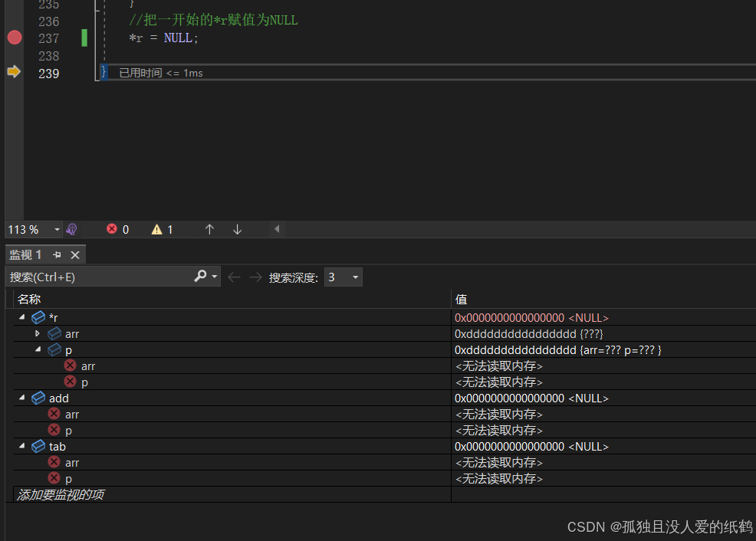Select the *r value 0x0000000000000000 <NULL>
Image resolution: width=756 pixels, height=541 pixels.
point(531,318)
